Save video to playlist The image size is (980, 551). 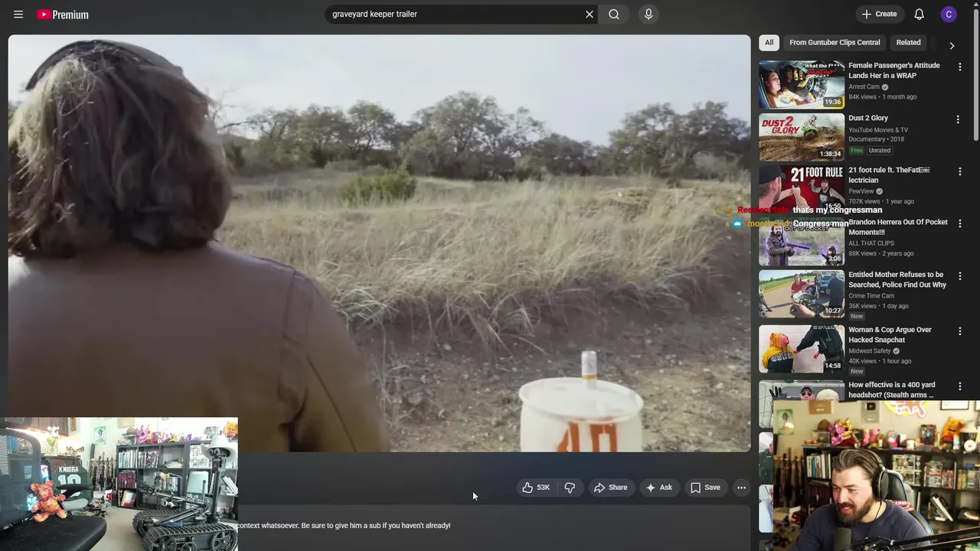705,487
